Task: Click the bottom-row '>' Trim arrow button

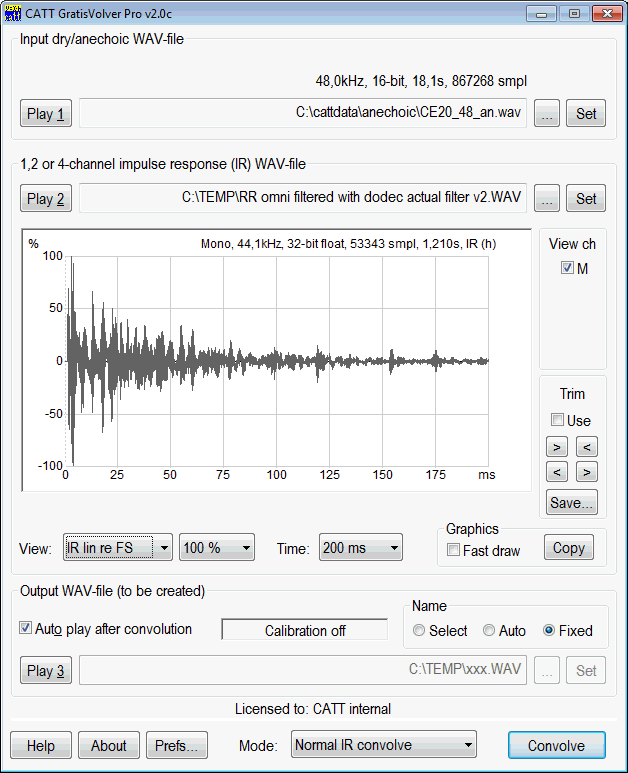Action: (x=587, y=471)
